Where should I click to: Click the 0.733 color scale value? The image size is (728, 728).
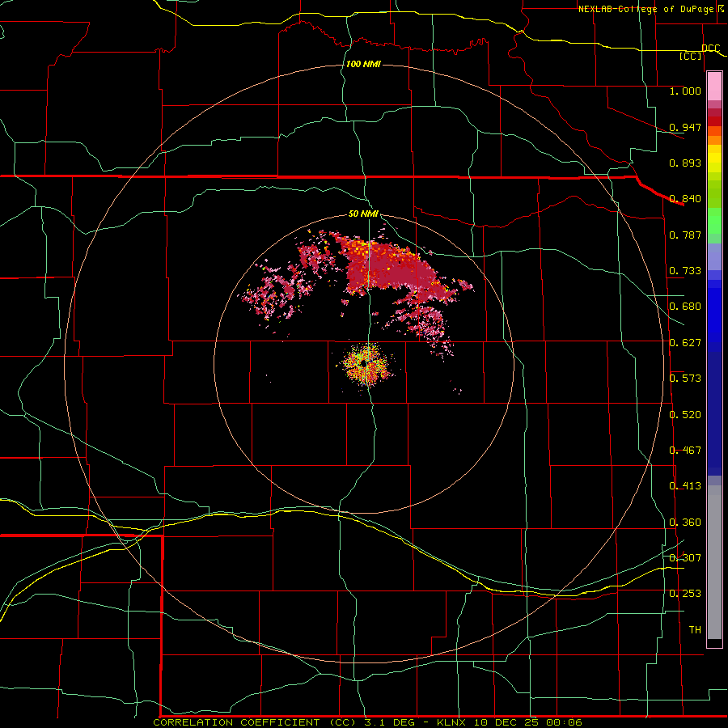685,271
